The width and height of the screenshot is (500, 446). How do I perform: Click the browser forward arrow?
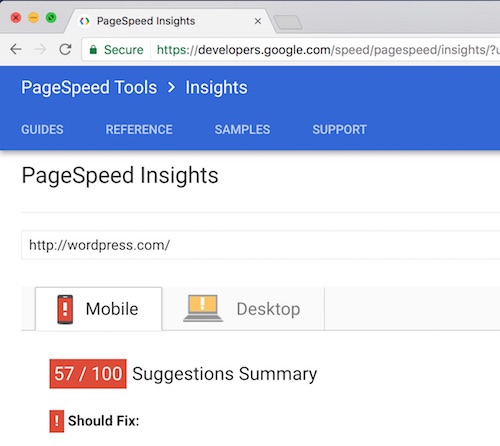40,49
